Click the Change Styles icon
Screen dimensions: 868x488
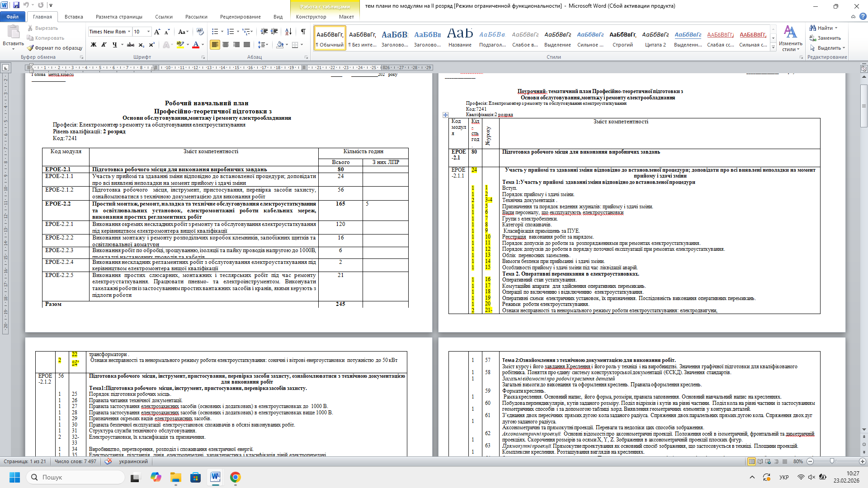(790, 32)
